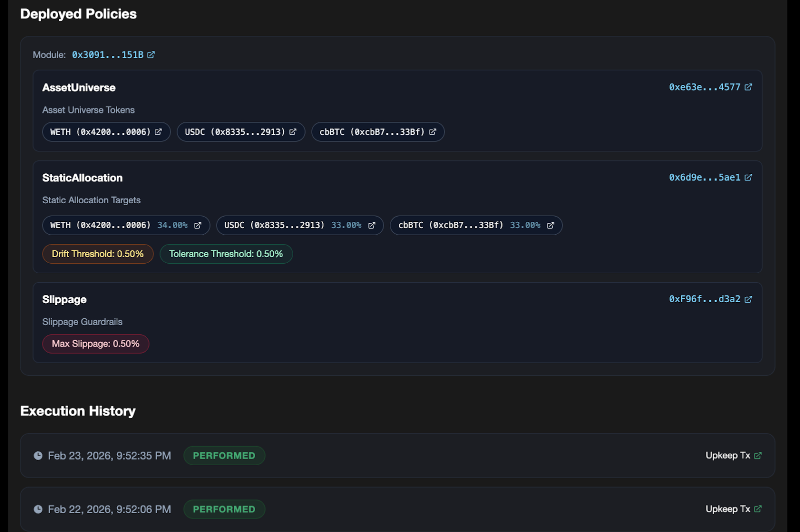Click external icon on cbBTC 33.00% allocation
The width and height of the screenshot is (800, 532).
[x=550, y=225]
